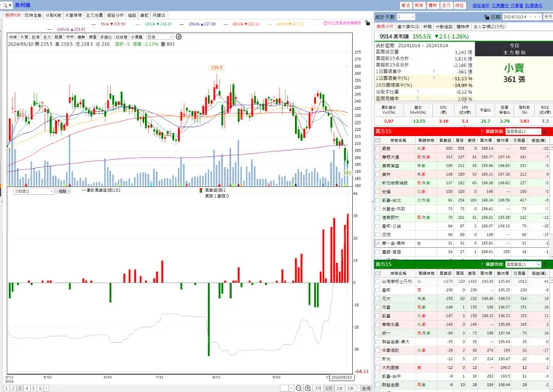Open the date picker showing 2024/10/14
The image size is (553, 392).
522,17
